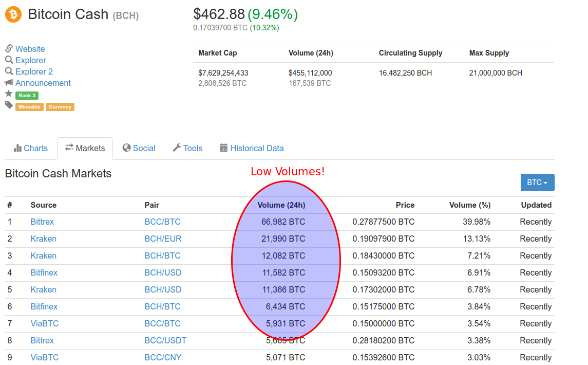Click the Mineable tag

point(29,107)
